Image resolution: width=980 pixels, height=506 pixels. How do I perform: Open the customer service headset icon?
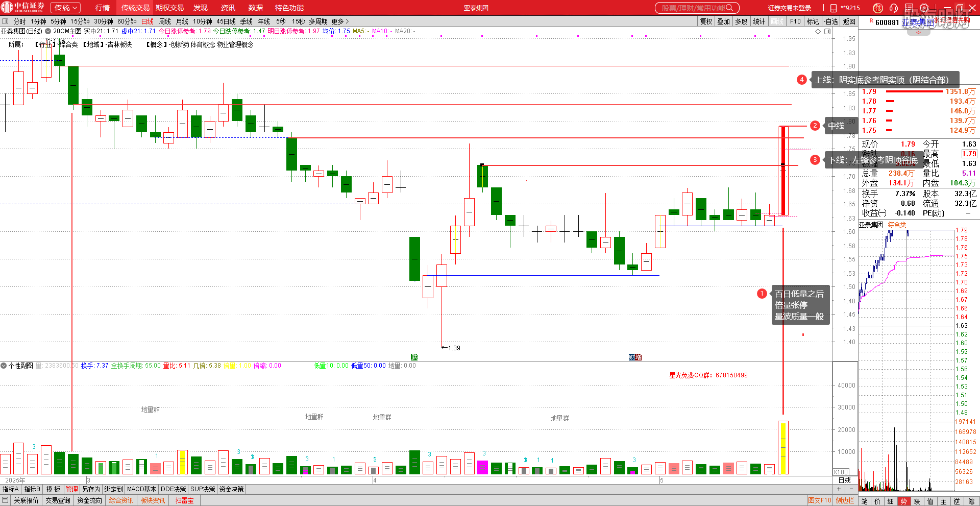point(893,8)
